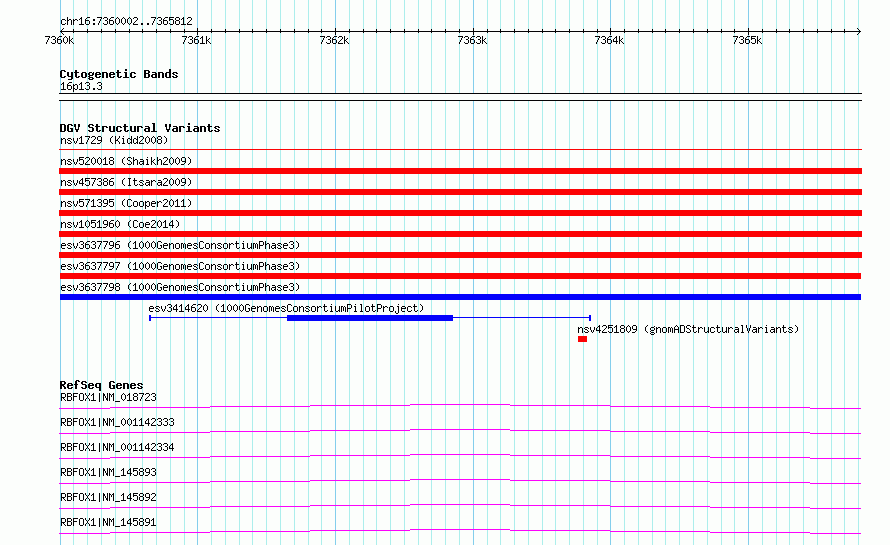890x545 pixels.
Task: Open variant esv3637796 label
Action: (x=180, y=245)
